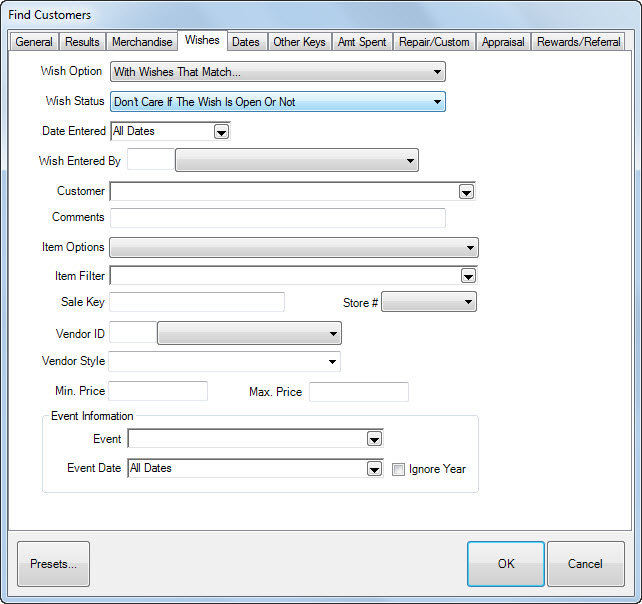Open the Item Options dropdown
Screen dimensions: 642x604
(293, 248)
